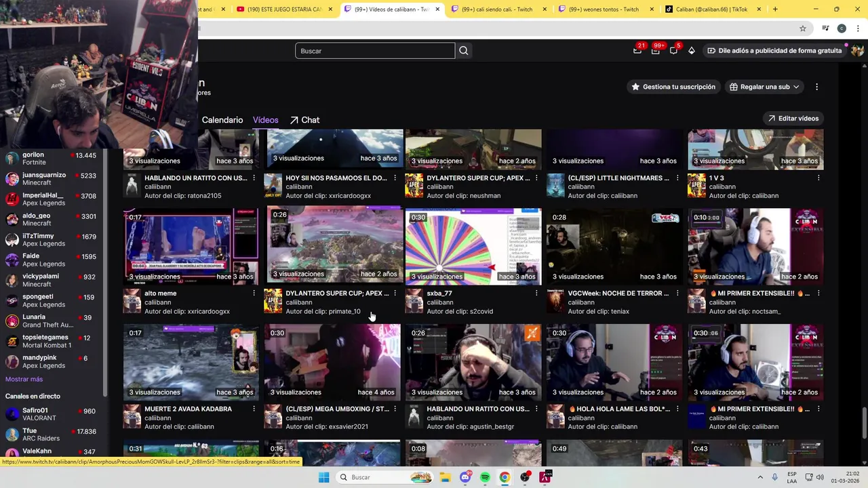The height and width of the screenshot is (488, 868).
Task: Click into the Twitch 'Buscar' search field
Action: click(x=375, y=51)
